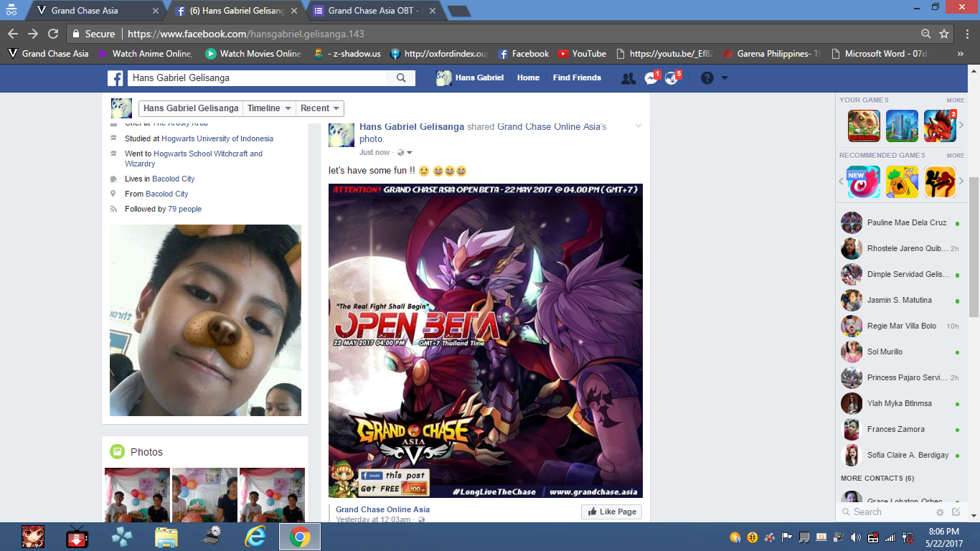Click the browser Back arrow
Screen dimensions: 980x551
click(x=13, y=34)
